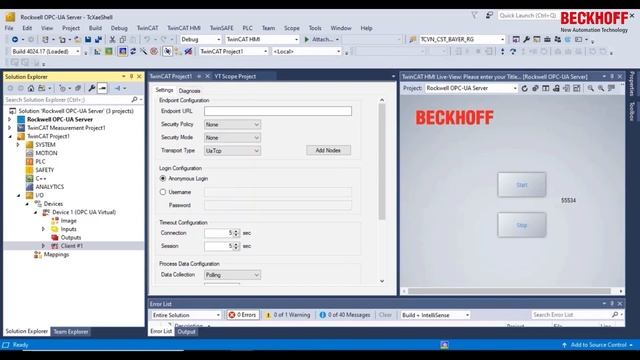Open the Build + IntelliSense dropdown
This screenshot has width=640, height=360.
coord(435,315)
